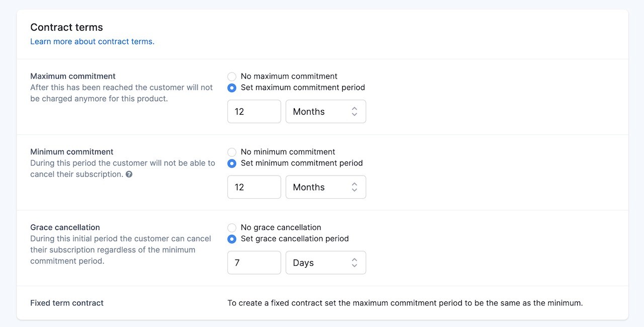Viewport: 644px width, 327px height.
Task: Open Learn more about contract terms link
Action: point(92,42)
